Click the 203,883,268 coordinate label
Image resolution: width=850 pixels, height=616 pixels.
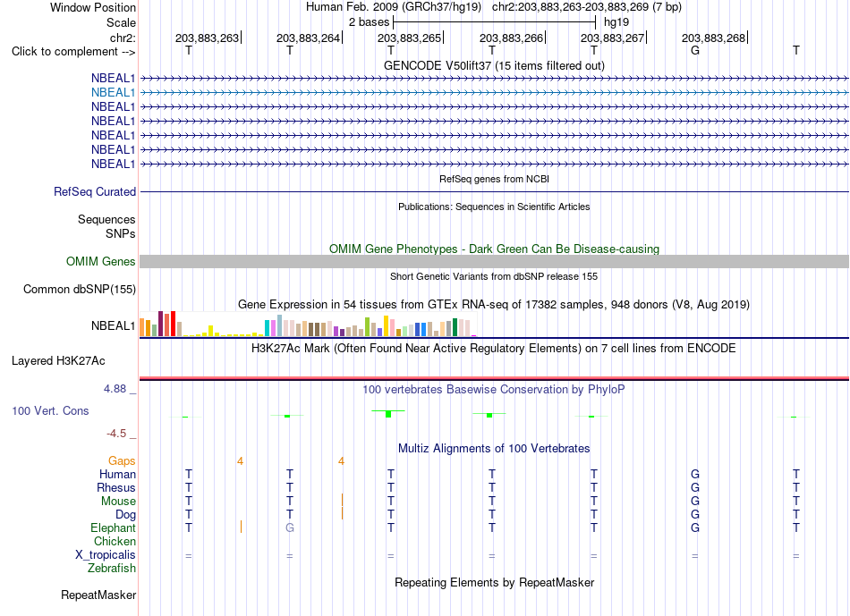point(715,38)
